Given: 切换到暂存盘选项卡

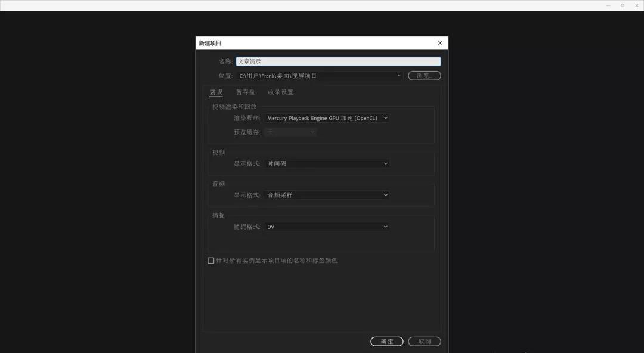Looking at the screenshot, I should pos(244,92).
